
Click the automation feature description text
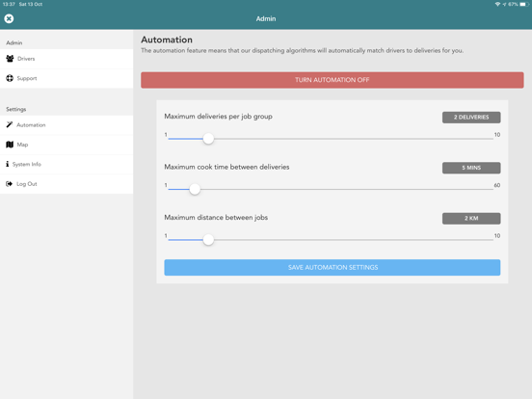click(302, 50)
